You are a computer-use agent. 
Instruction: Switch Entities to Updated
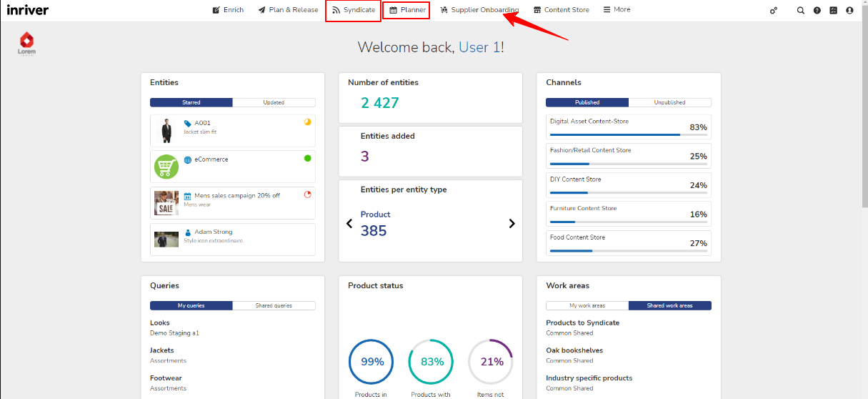(274, 102)
